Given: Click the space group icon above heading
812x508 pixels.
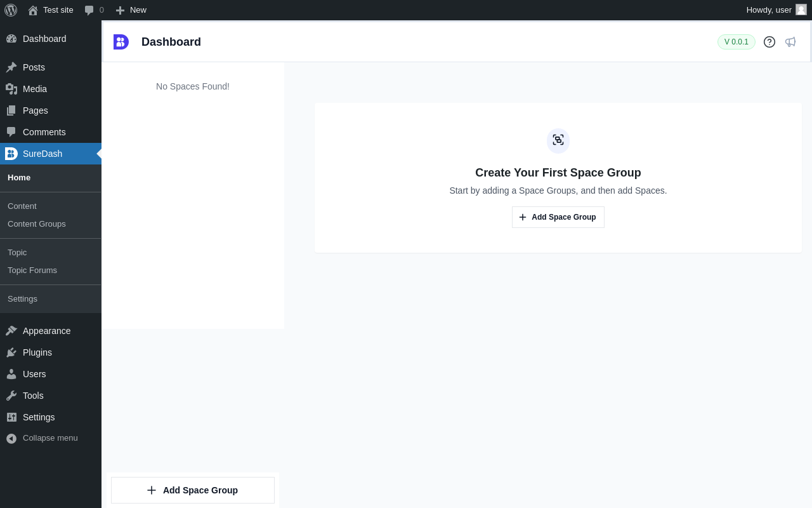Looking at the screenshot, I should point(558,140).
